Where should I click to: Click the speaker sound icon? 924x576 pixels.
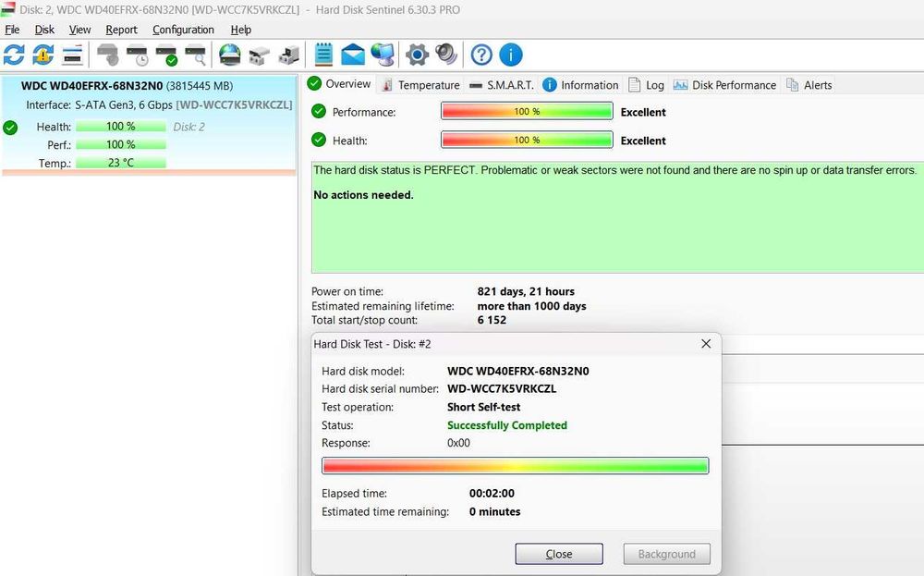tap(446, 55)
